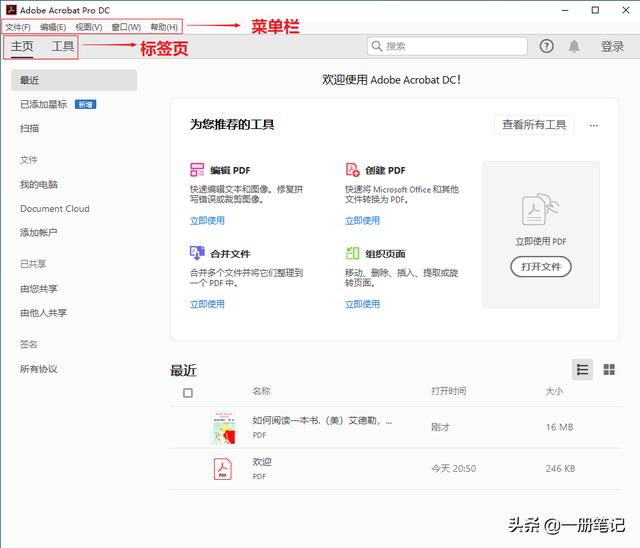This screenshot has height=548, width=640.
Task: Click the 246 KB size cell
Action: click(560, 468)
